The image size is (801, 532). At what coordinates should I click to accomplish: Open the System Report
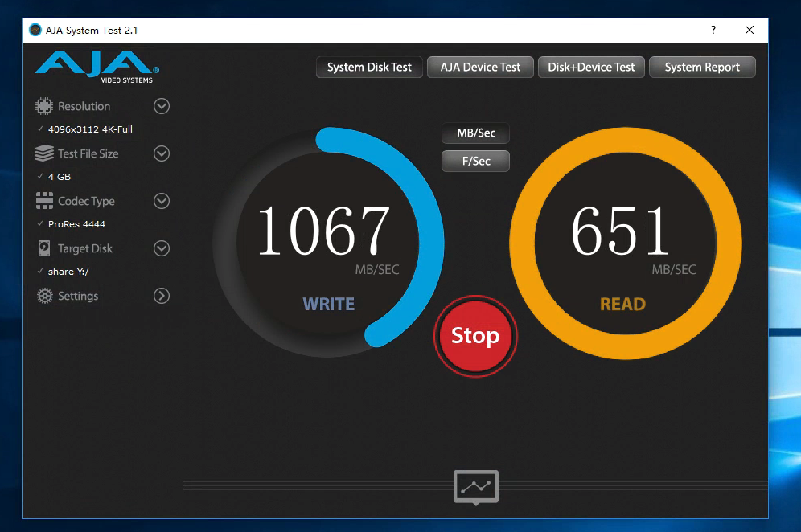702,67
